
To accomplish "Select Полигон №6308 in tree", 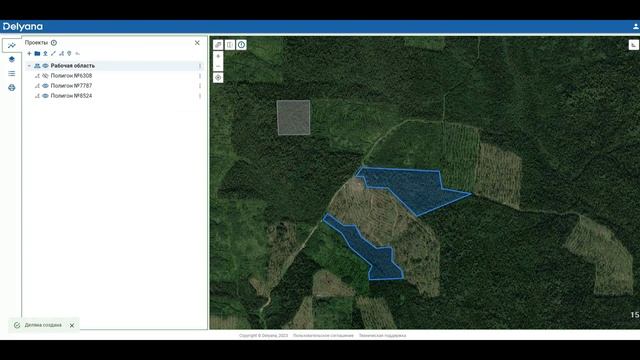I will 71,76.
